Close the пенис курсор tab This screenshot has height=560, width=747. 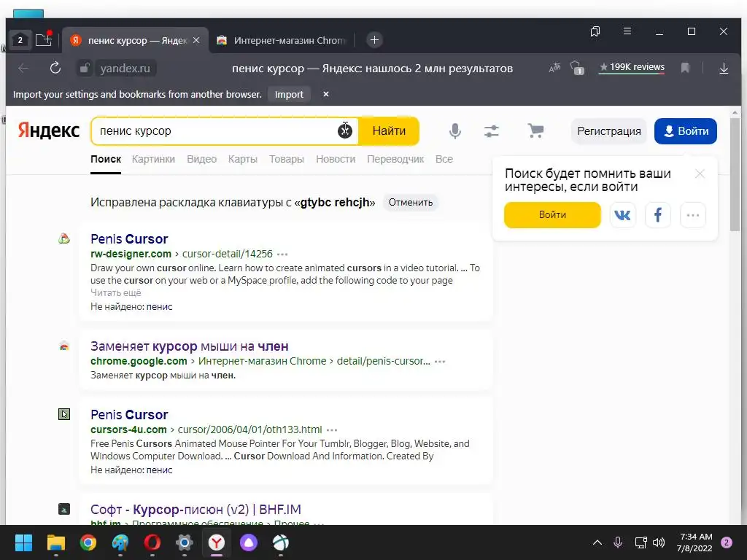(196, 40)
